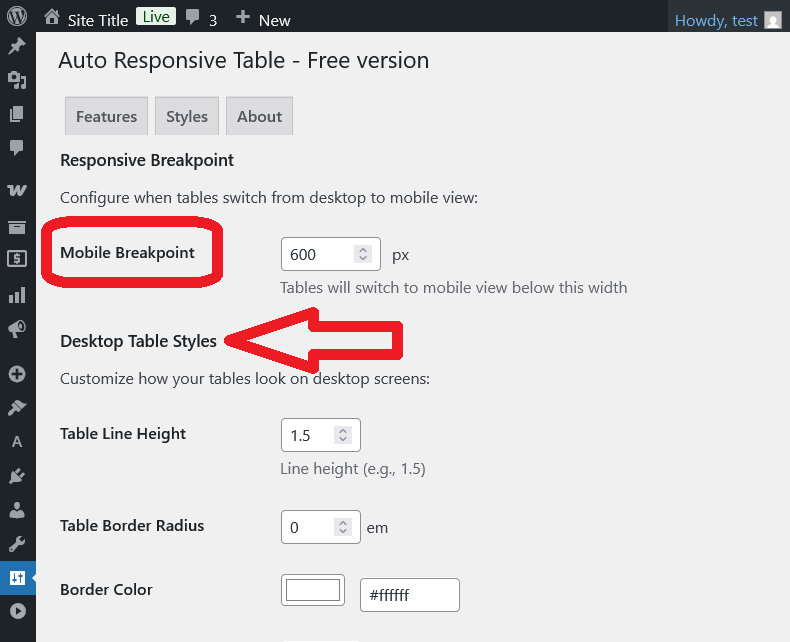
Task: Open the hammer sidebar icon
Action: pyautogui.click(x=17, y=408)
